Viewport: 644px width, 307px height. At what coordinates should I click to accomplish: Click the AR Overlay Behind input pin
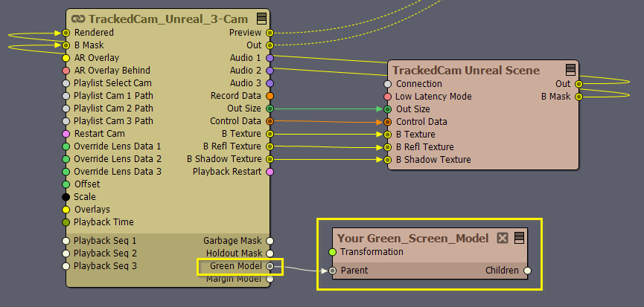coord(66,71)
